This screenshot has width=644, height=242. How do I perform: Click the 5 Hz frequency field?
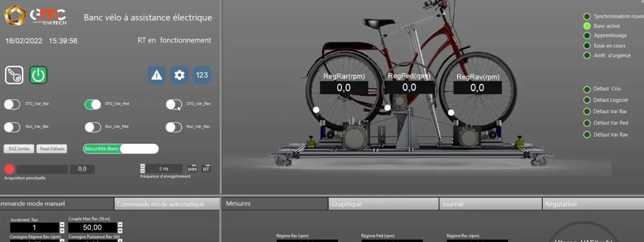(x=164, y=169)
